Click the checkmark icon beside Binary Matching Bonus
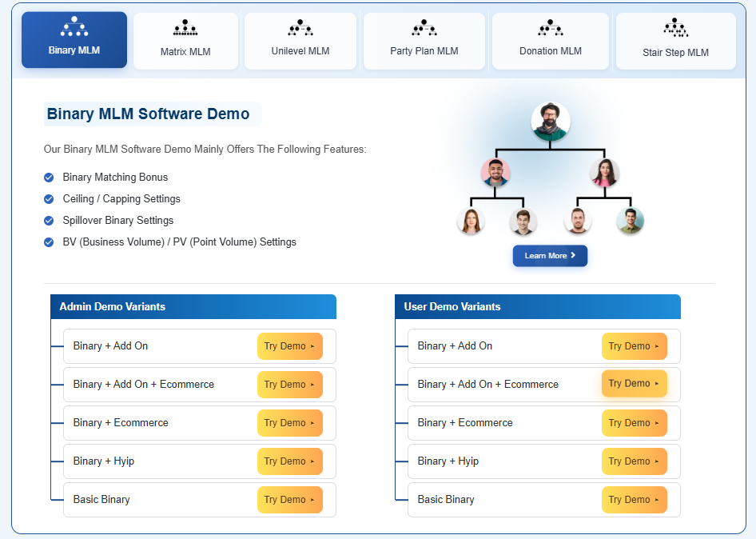The image size is (756, 539). click(49, 178)
